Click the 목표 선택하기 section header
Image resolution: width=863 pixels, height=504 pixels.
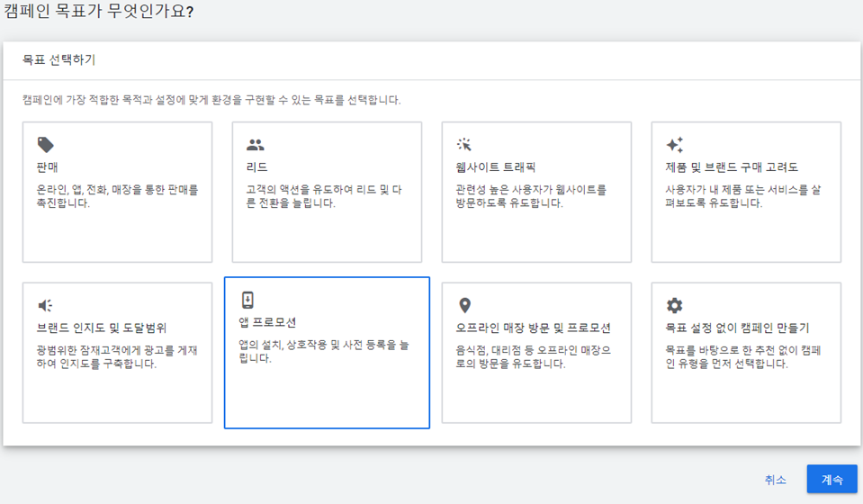click(x=58, y=59)
